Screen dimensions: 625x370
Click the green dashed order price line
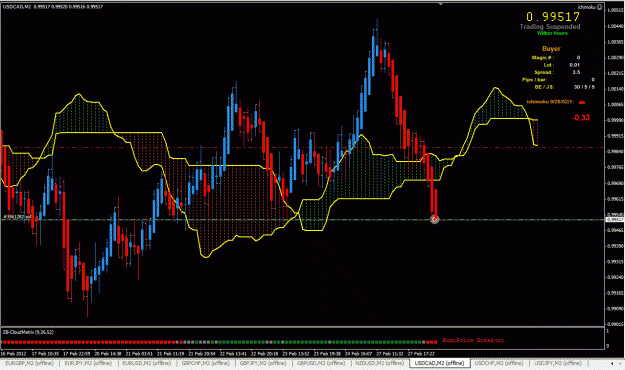pyautogui.click(x=303, y=220)
